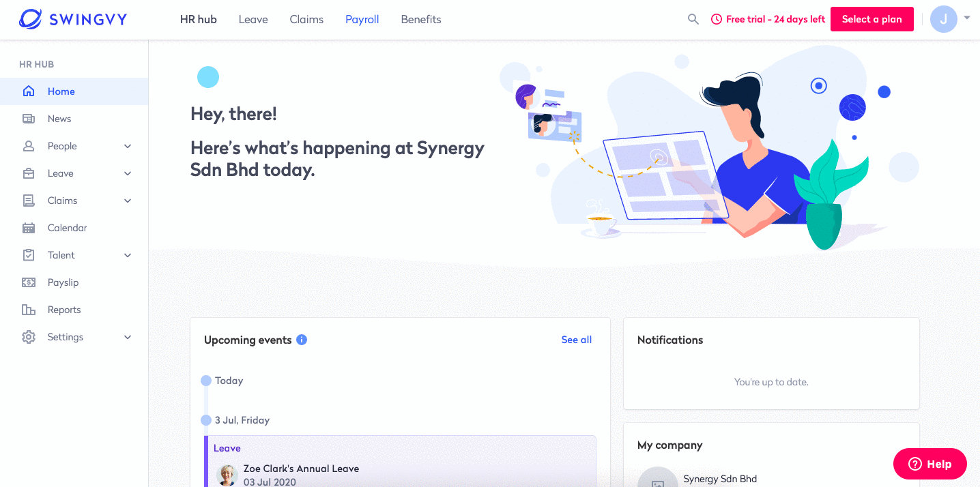This screenshot has height=487, width=980.
Task: Click the search magnifier icon
Action: pyautogui.click(x=693, y=19)
